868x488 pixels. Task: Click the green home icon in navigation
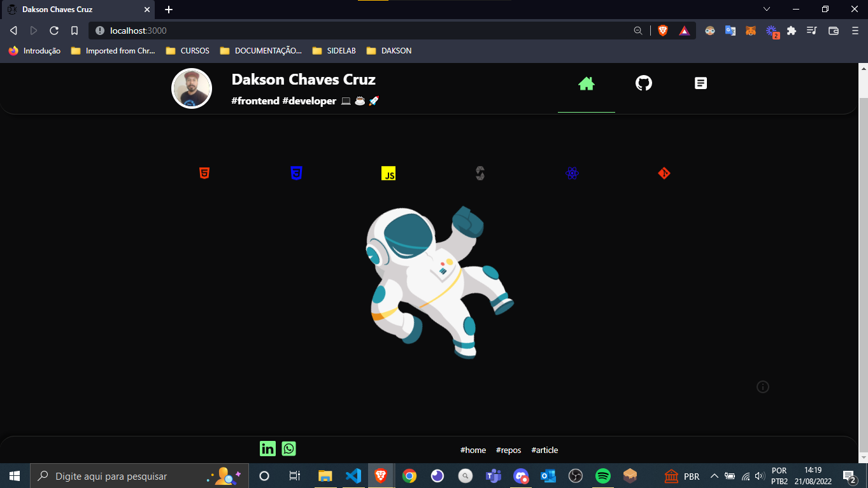(586, 83)
